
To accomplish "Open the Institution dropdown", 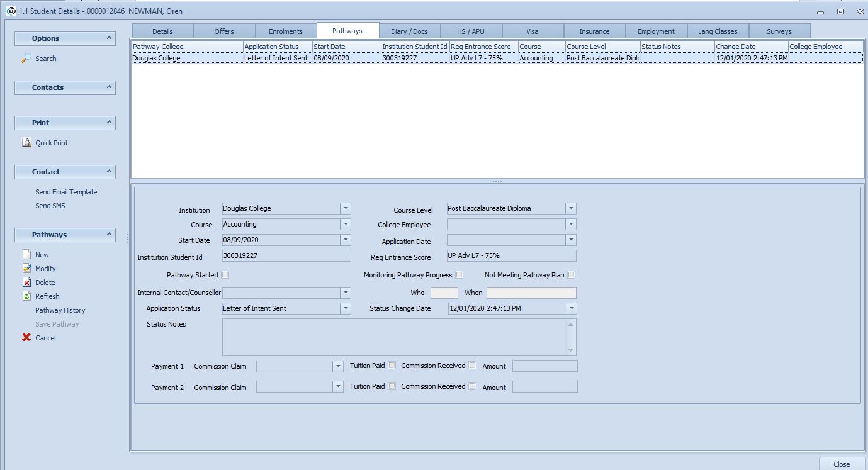I will click(345, 208).
